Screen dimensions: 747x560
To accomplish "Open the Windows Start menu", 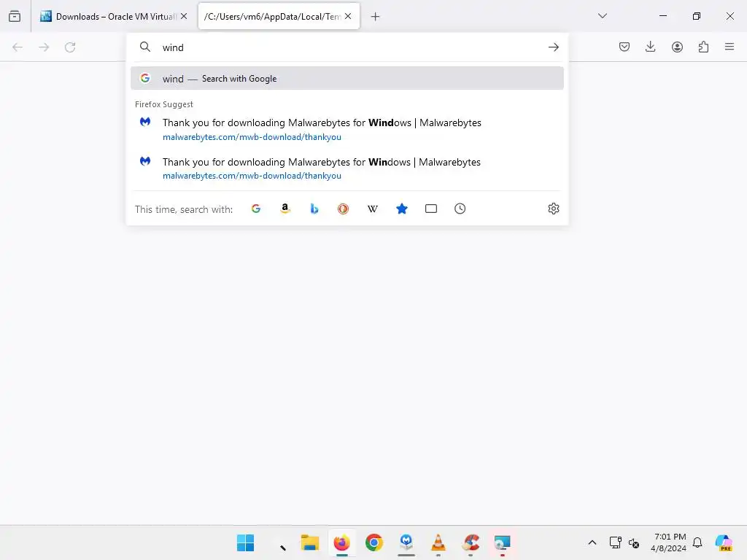I will point(245,542).
